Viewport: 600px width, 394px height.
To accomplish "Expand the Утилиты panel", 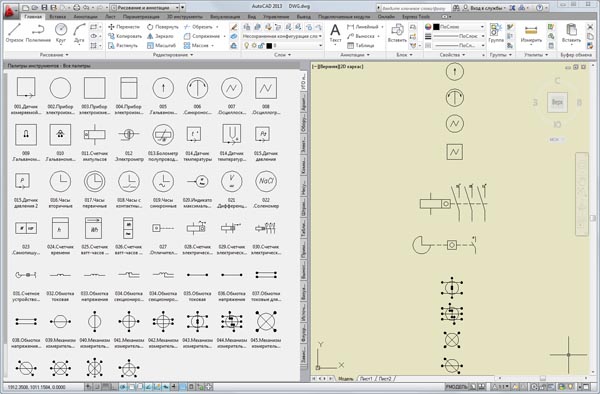I will click(x=536, y=55).
